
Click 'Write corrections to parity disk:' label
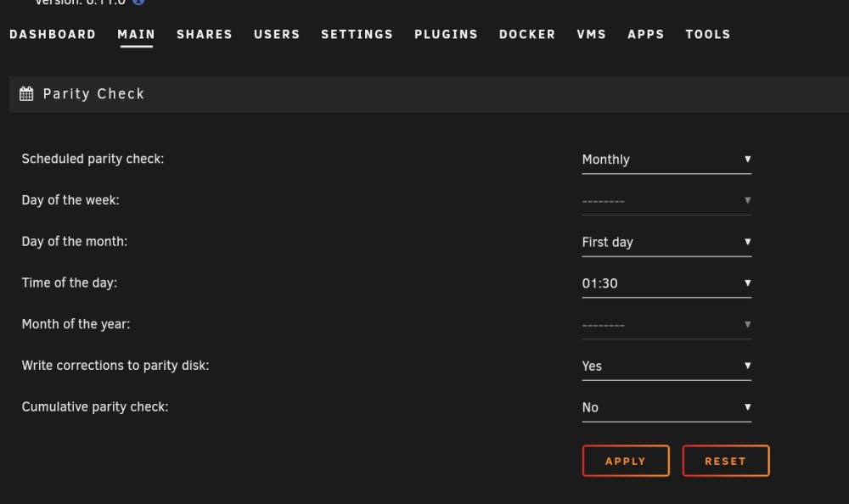click(x=115, y=366)
